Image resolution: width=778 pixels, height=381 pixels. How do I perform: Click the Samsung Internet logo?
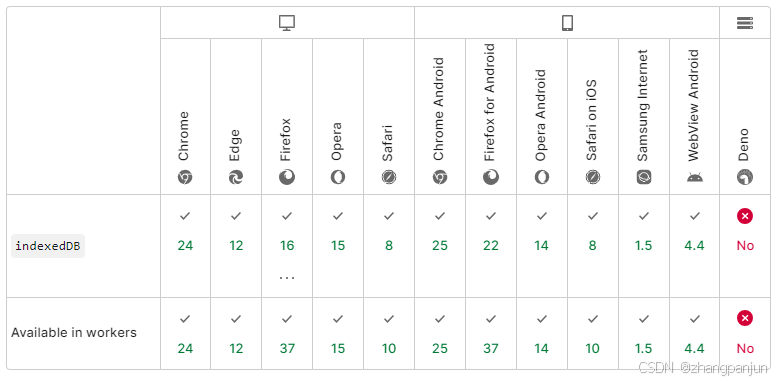click(644, 177)
